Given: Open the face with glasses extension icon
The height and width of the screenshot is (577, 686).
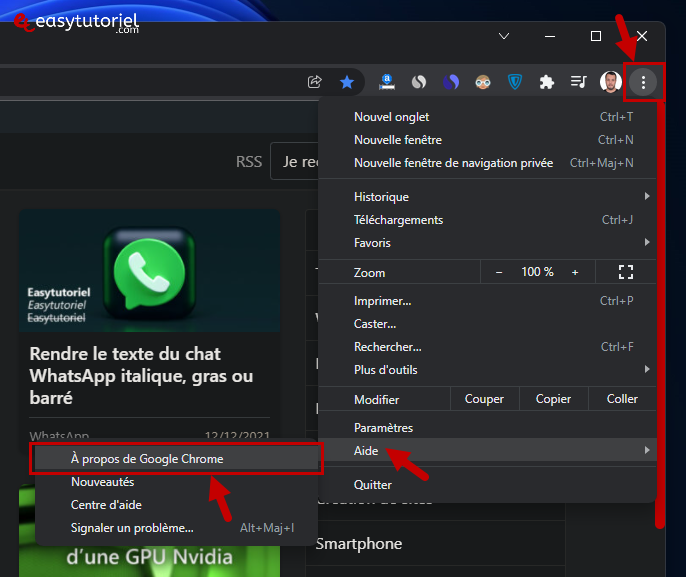Looking at the screenshot, I should tap(483, 82).
